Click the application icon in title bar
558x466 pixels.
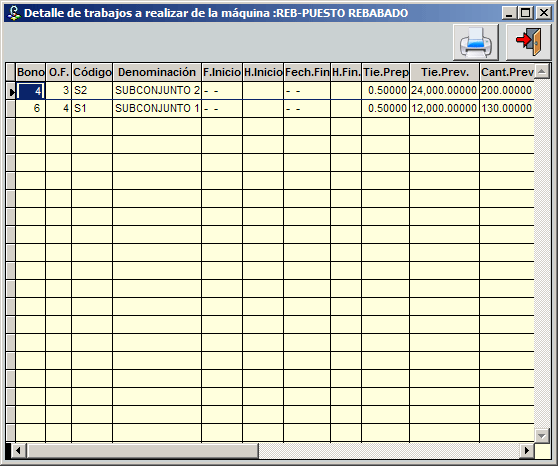(14, 13)
